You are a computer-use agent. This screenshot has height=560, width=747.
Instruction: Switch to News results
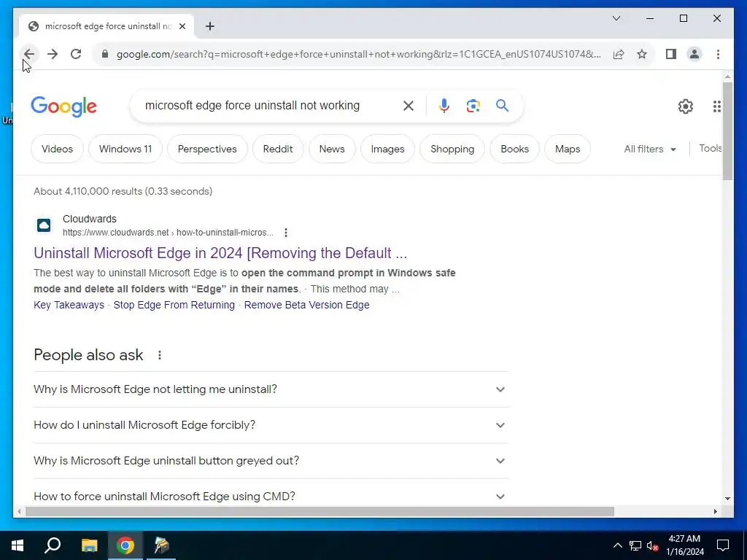click(332, 149)
